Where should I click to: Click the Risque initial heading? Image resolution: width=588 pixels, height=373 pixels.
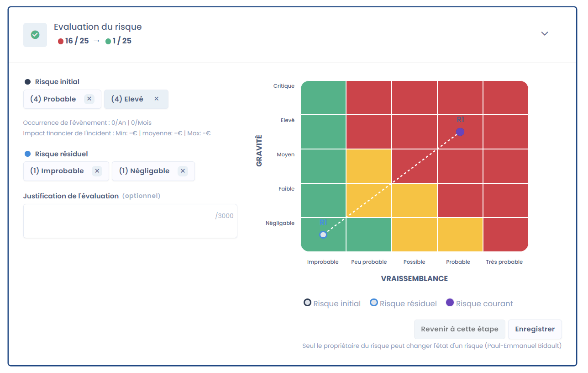(57, 82)
